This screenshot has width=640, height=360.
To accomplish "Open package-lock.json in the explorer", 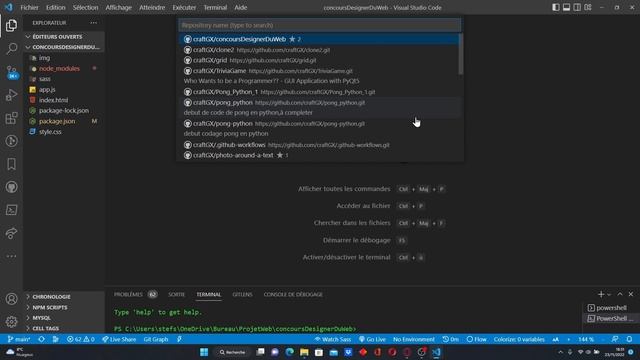I will tap(64, 111).
